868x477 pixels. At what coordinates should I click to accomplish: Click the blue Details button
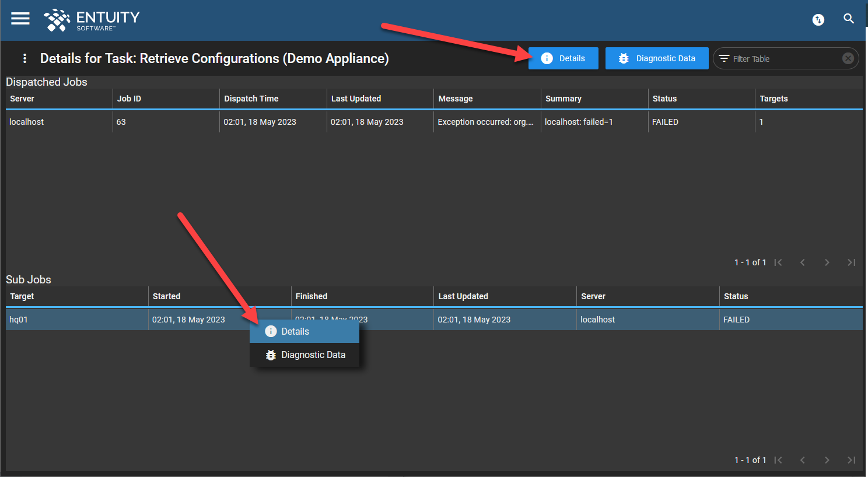(562, 58)
